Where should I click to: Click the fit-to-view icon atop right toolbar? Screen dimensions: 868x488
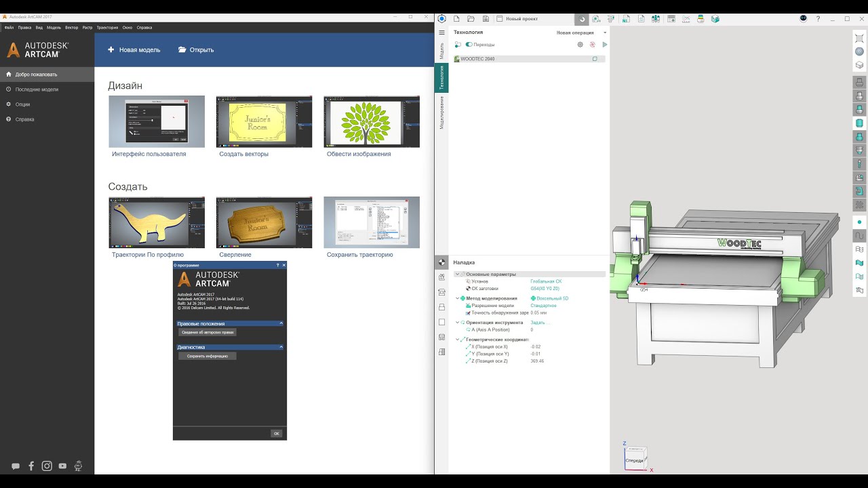coord(859,38)
